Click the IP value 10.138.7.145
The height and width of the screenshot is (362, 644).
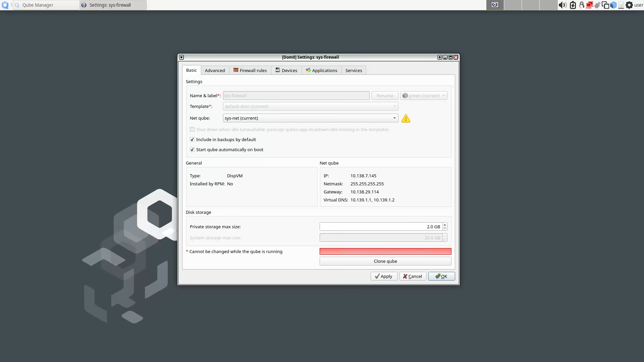coord(363,176)
